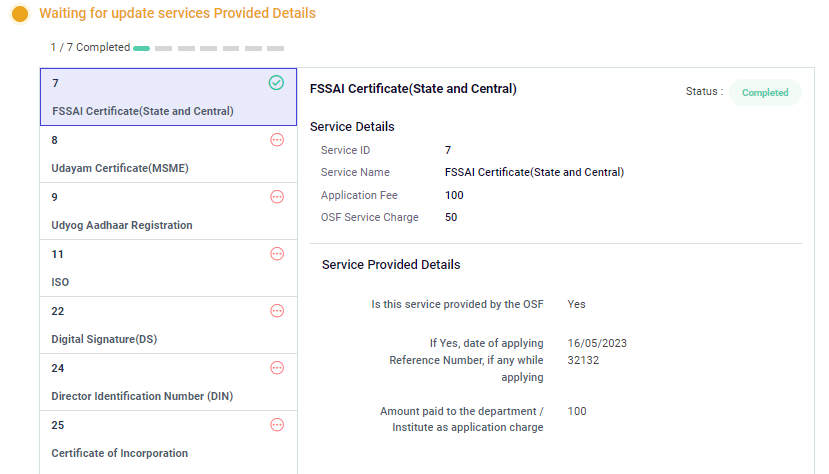Click the orange circle status icon in header
Viewport: 829px width, 474px height.
[19, 14]
